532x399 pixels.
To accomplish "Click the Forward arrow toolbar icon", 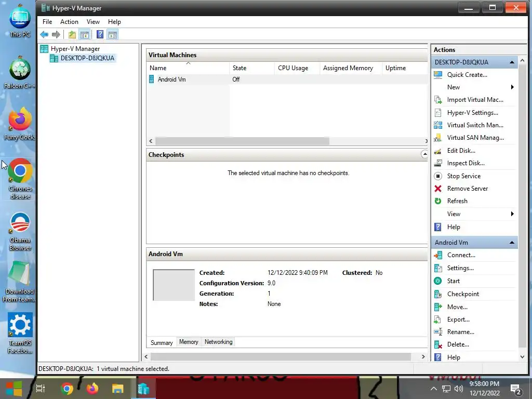I will [x=56, y=35].
